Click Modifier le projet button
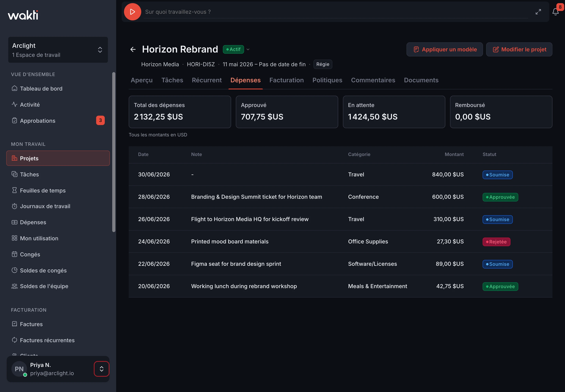 [x=519, y=49]
